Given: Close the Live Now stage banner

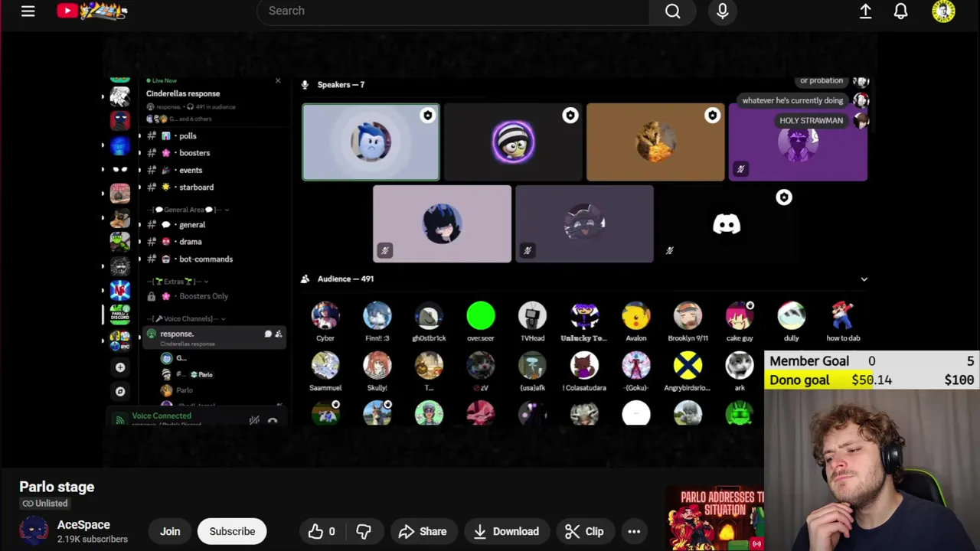Looking at the screenshot, I should click(278, 80).
